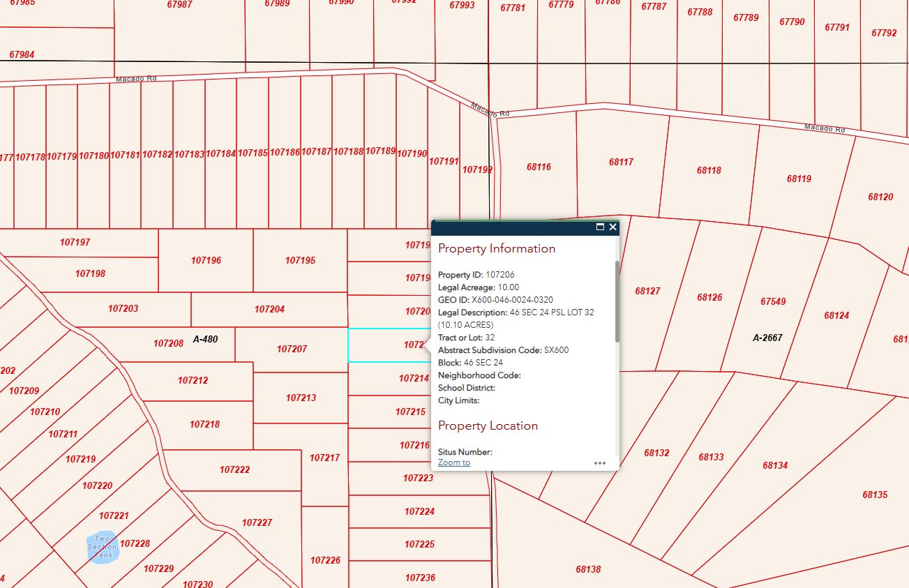Screen dimensions: 909x588
Task: Click the popup's vertical scrollbar thumb
Action: [617, 301]
